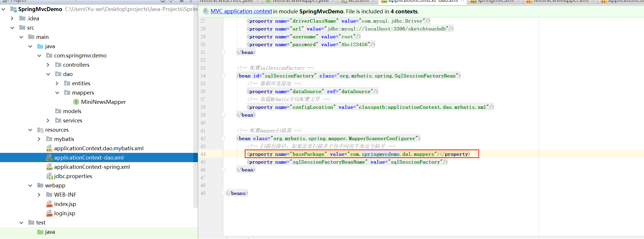The width and height of the screenshot is (644, 239).
Task: Click the index.jsp file icon
Action: point(49,204)
